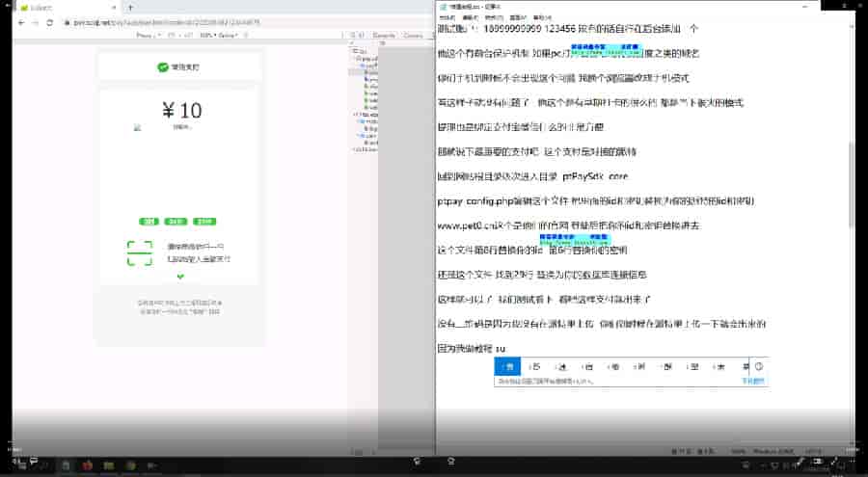Image resolution: width=868 pixels, height=477 pixels.
Task: Close the current browser tab
Action: [x=112, y=7]
